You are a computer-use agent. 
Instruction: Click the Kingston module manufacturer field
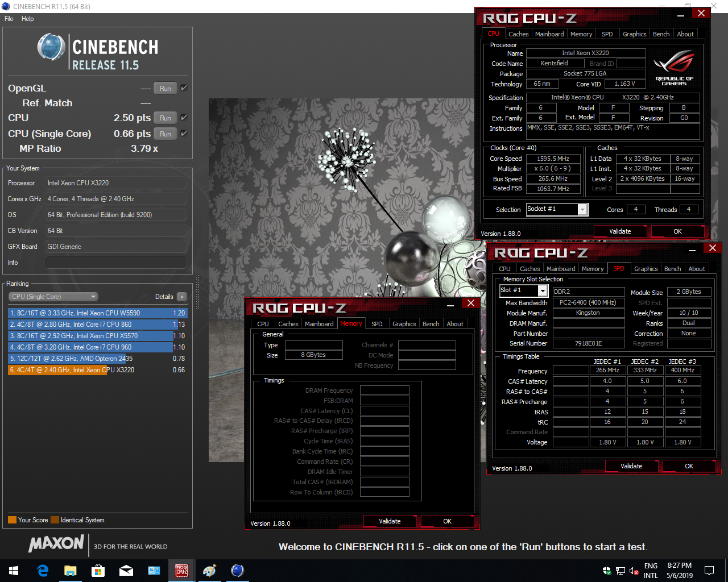point(588,313)
